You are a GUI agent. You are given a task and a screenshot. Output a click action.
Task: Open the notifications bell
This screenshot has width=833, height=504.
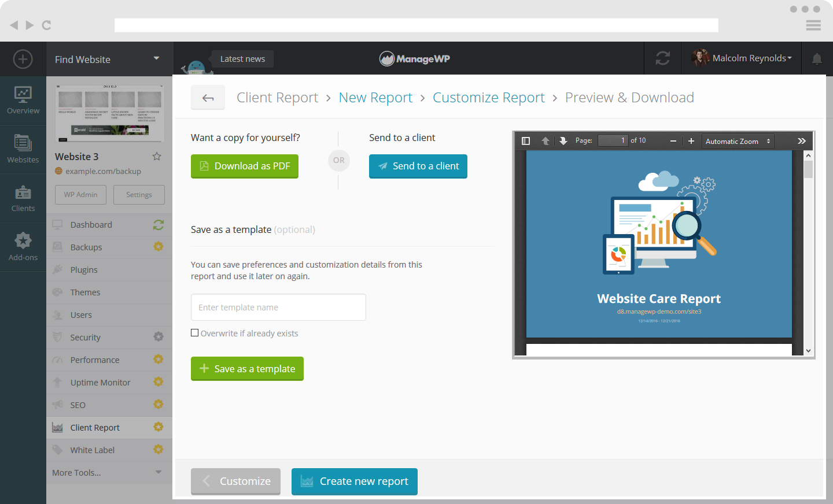[817, 59]
